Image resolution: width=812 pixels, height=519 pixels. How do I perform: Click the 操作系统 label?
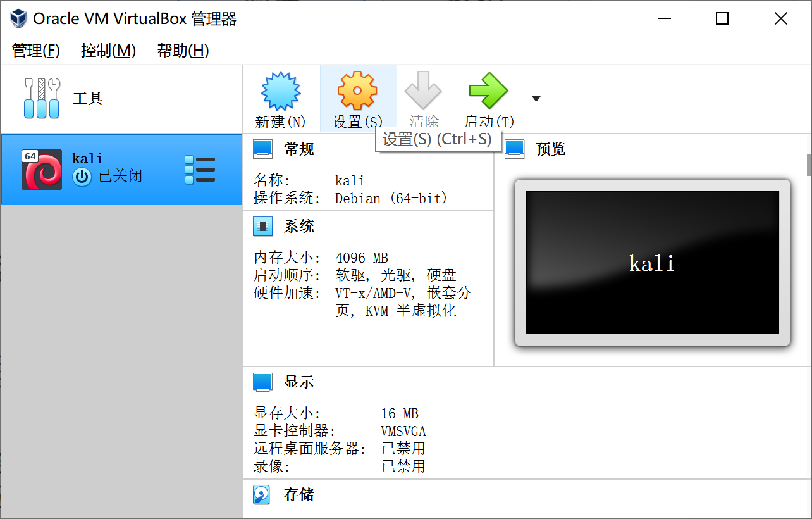coord(287,199)
